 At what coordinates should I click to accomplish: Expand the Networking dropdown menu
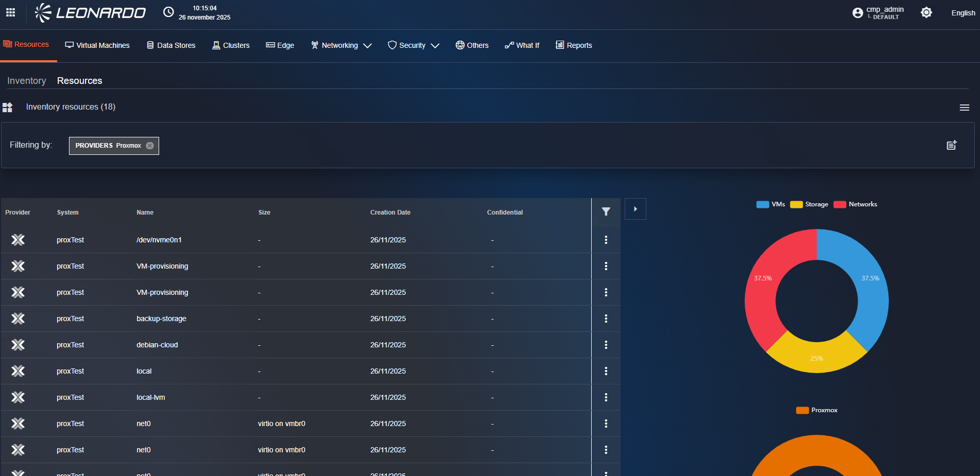[341, 45]
